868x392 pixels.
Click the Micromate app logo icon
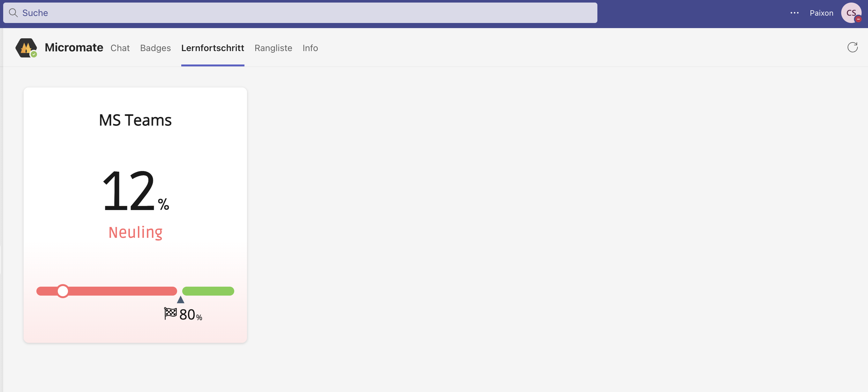tap(26, 48)
